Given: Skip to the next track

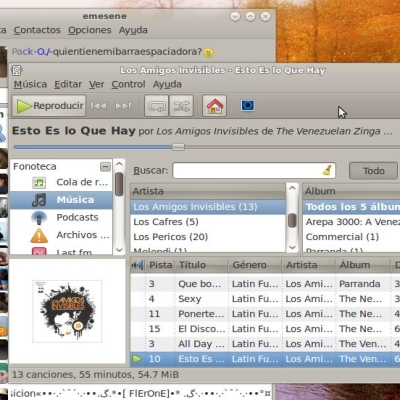Looking at the screenshot, I should pyautogui.click(x=123, y=106).
